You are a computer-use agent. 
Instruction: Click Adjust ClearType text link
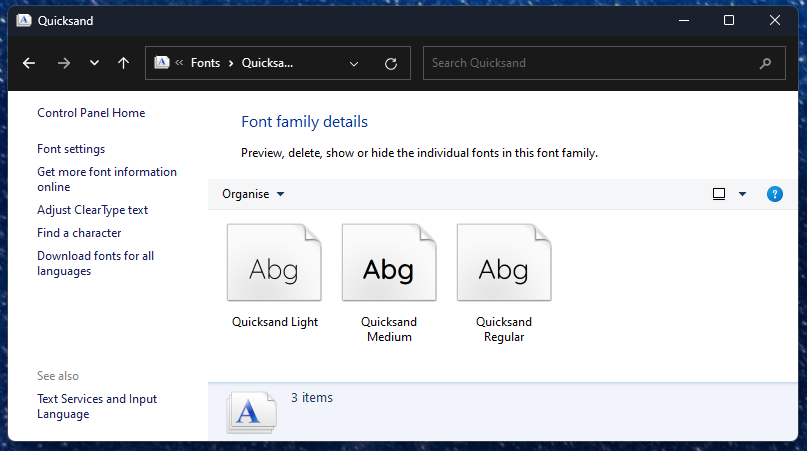92,210
